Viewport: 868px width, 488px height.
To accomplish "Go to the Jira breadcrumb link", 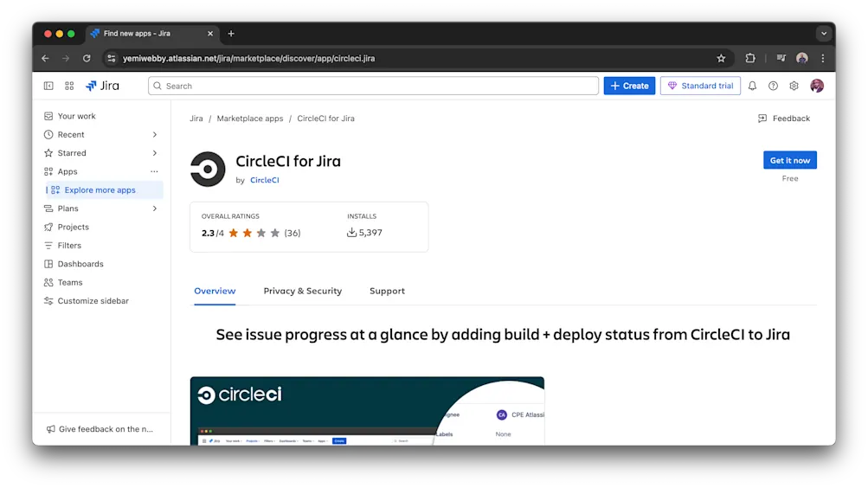I will click(x=196, y=119).
